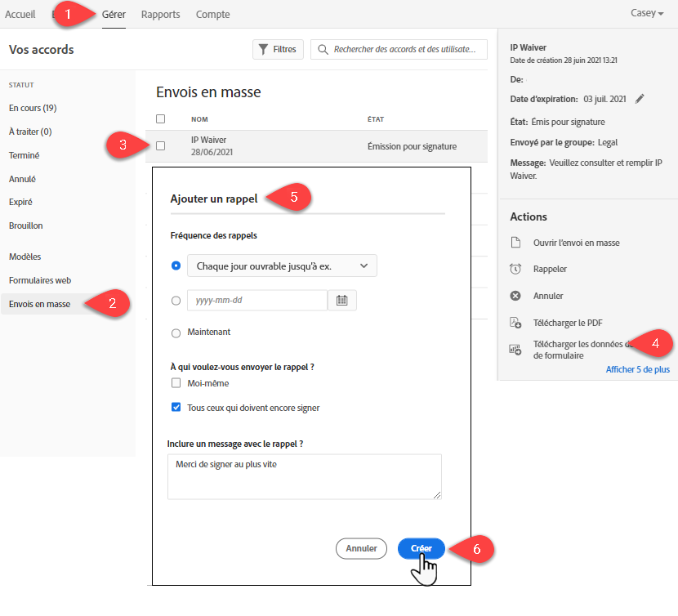This screenshot has height=616, width=678.
Task: Switch to the Rapports tab
Action: tap(160, 15)
